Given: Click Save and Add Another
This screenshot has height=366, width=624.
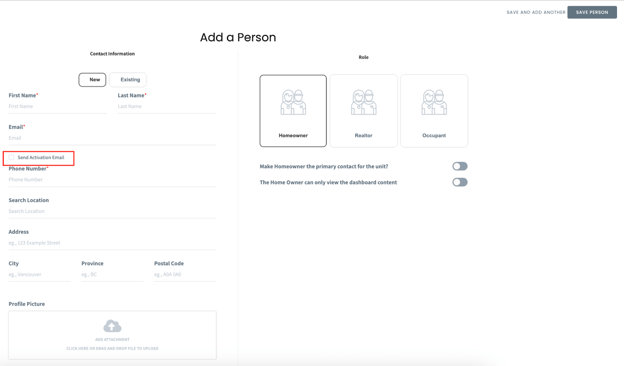Looking at the screenshot, I should tap(536, 12).
